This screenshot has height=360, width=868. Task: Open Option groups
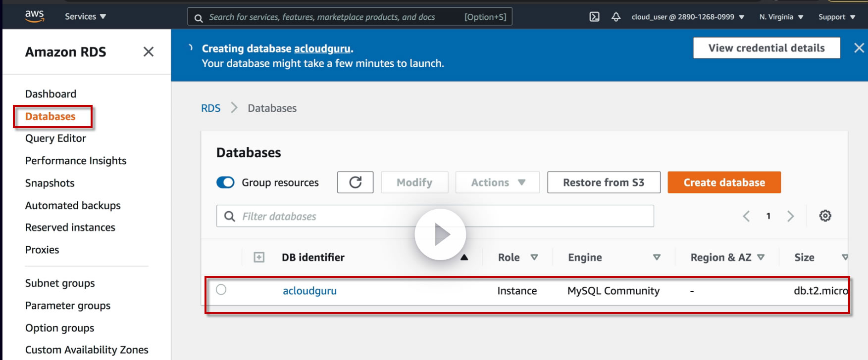pos(60,328)
